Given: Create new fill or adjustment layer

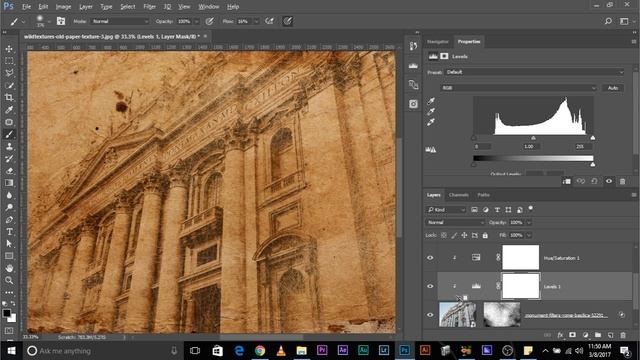Looking at the screenshot, I should click(585, 335).
